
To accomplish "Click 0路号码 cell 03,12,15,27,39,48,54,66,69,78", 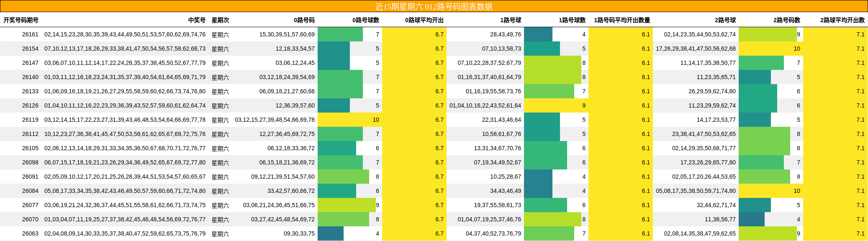I will point(275,120).
